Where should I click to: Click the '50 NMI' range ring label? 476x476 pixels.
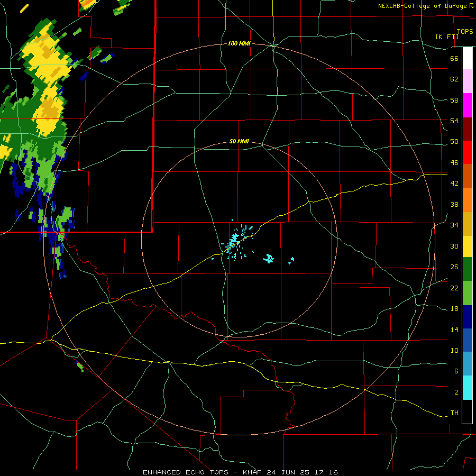pos(239,141)
